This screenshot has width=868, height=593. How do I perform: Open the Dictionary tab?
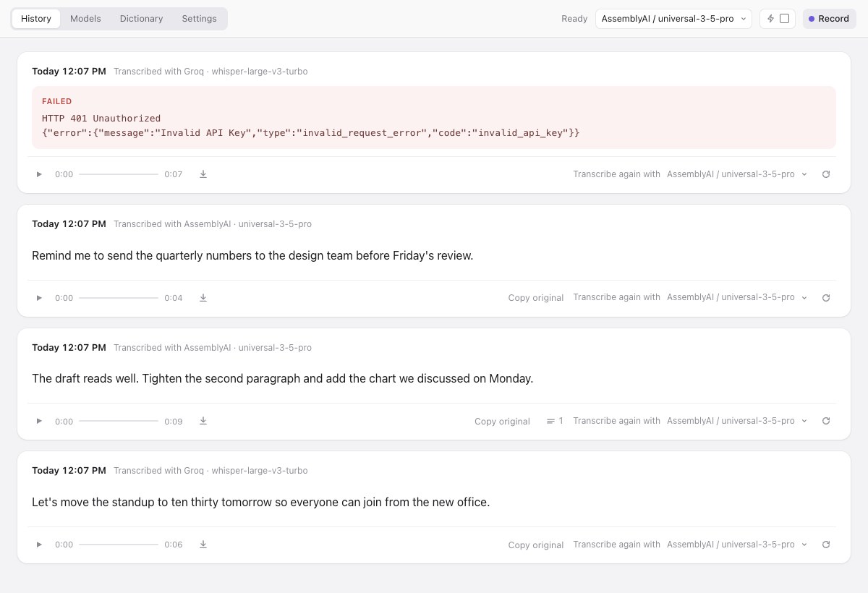coord(141,19)
